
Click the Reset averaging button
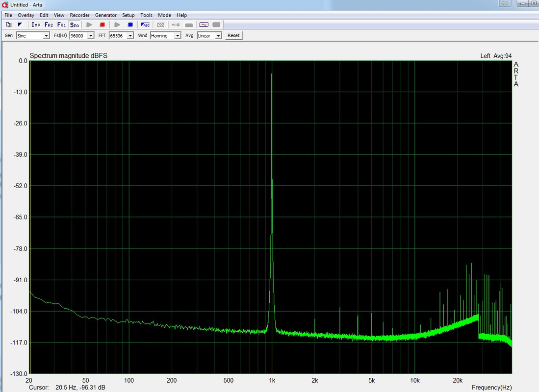click(234, 35)
